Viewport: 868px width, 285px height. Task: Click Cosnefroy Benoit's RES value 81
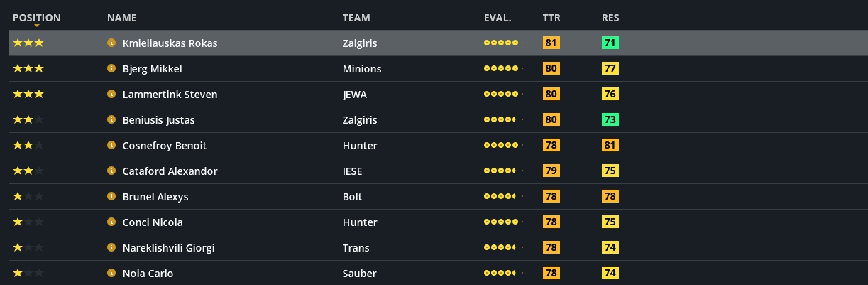[610, 146]
